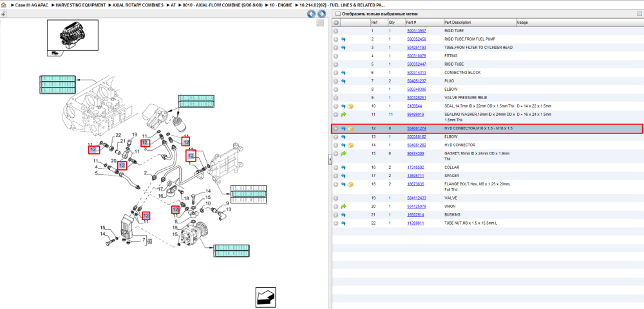This screenshot has width=644, height=309.
Task: Open HARVESTING EQUIPMENT breadcrumb
Action: (x=79, y=5)
